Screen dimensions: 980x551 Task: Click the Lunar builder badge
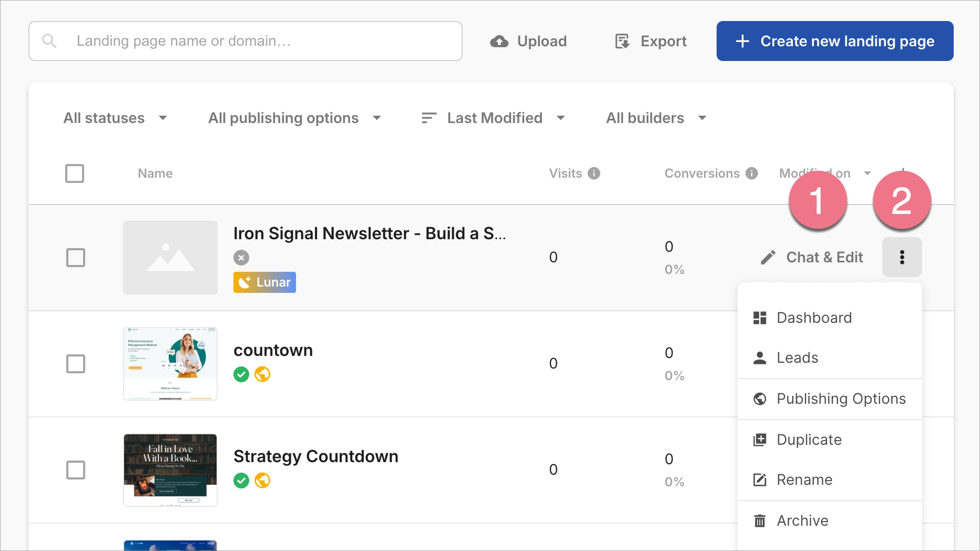pyautogui.click(x=265, y=282)
